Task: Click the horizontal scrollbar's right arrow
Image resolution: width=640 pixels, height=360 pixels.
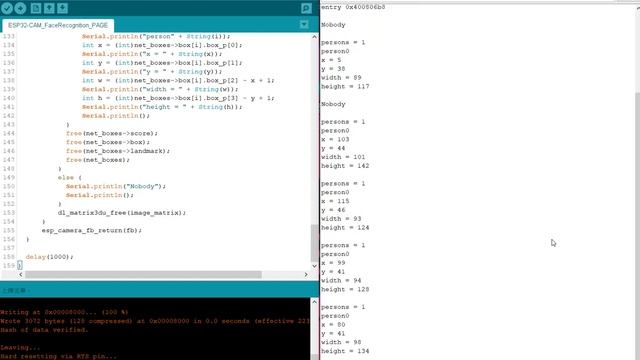Action: (x=306, y=274)
